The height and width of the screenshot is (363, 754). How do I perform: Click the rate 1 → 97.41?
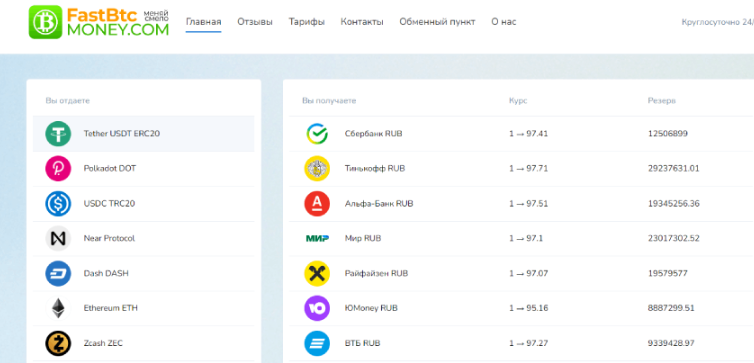point(528,134)
